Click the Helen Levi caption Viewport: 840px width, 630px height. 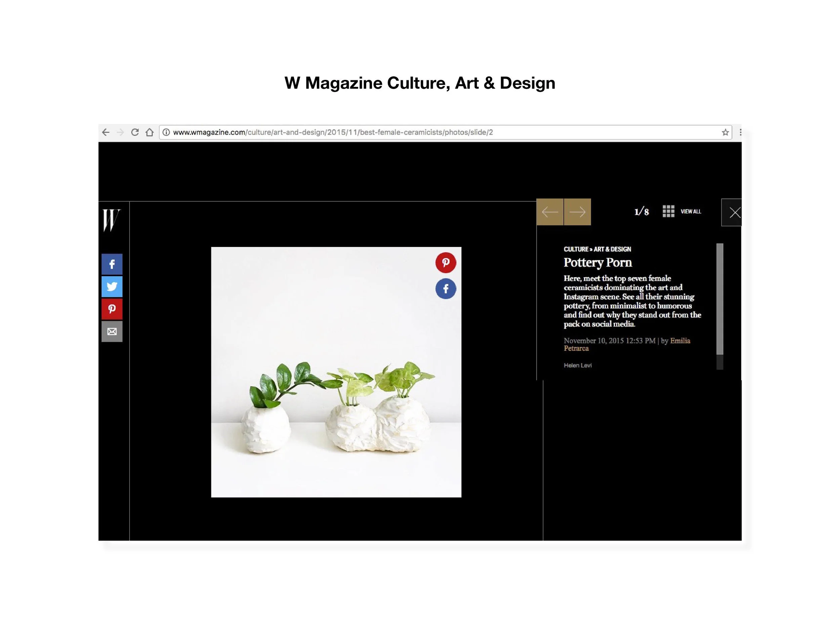point(578,365)
